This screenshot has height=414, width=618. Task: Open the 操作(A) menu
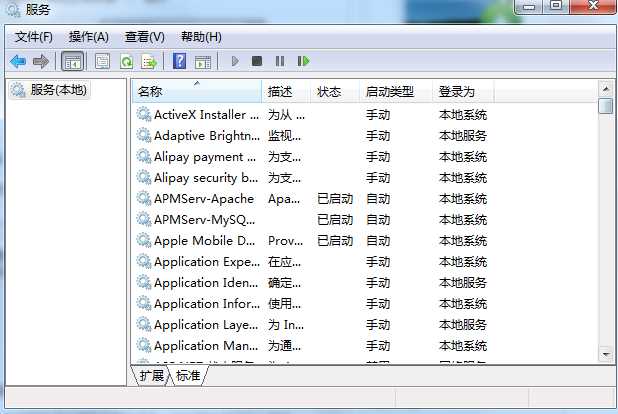tap(89, 37)
